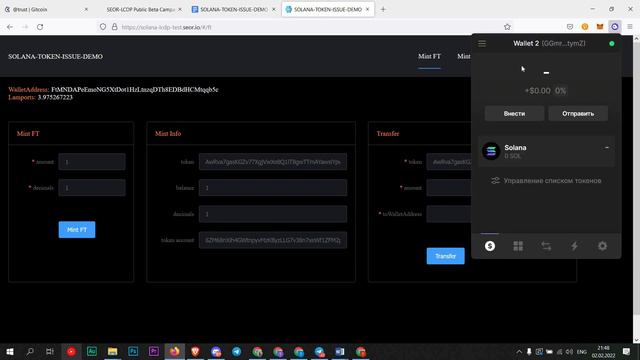Open Управление списком токенов link
The image size is (640, 360).
546,180
